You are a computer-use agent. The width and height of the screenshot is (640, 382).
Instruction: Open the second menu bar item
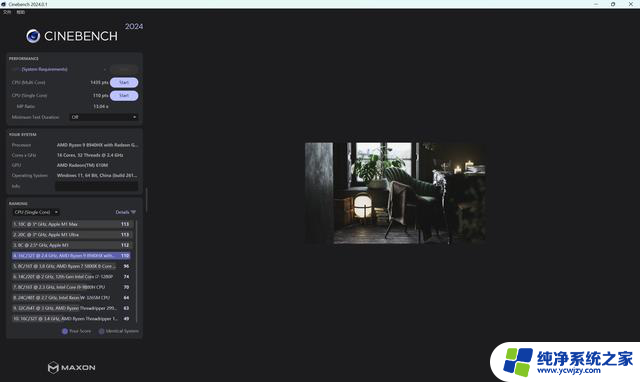[20, 12]
